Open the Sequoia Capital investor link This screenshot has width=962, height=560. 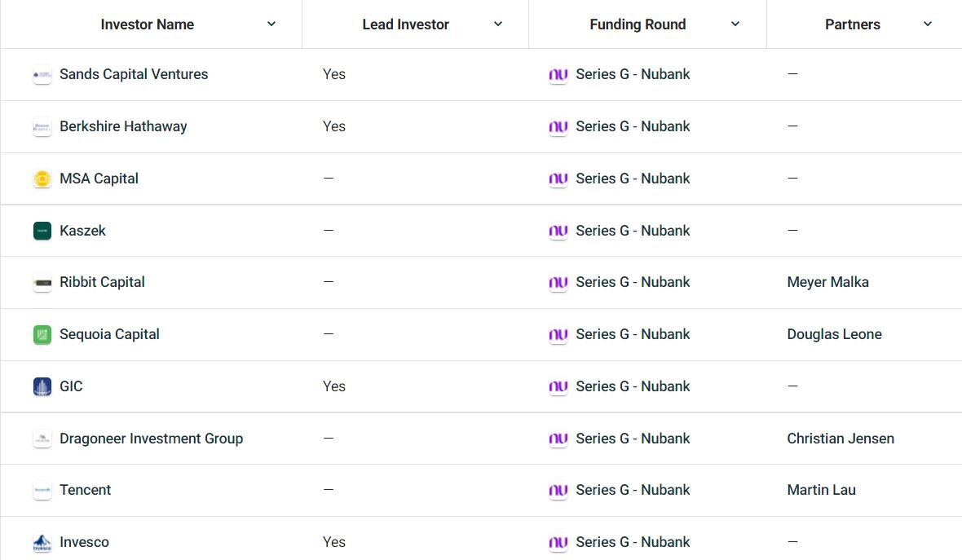pos(109,334)
